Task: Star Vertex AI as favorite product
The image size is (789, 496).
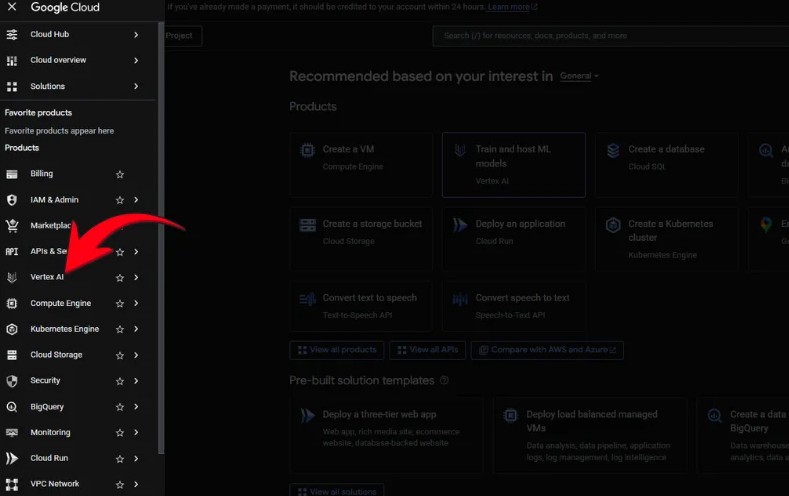Action: coord(120,278)
